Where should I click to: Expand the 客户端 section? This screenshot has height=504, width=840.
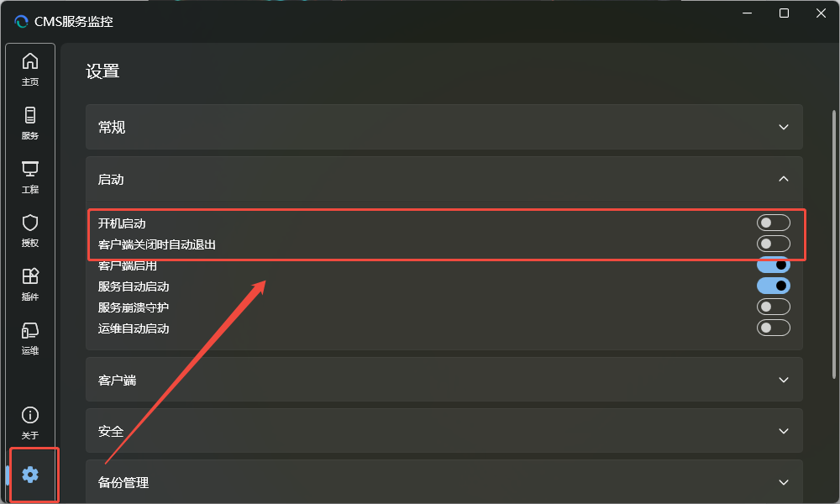[783, 380]
